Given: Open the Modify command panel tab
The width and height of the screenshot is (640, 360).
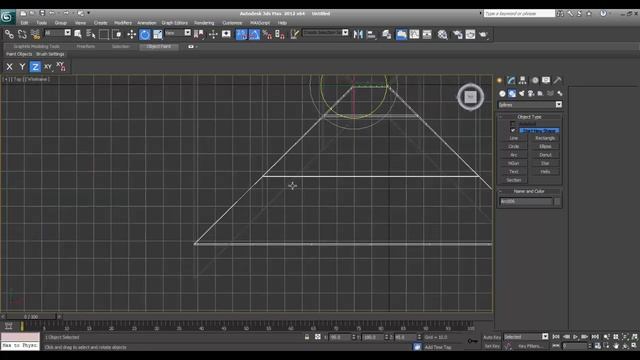Looking at the screenshot, I should (511, 80).
